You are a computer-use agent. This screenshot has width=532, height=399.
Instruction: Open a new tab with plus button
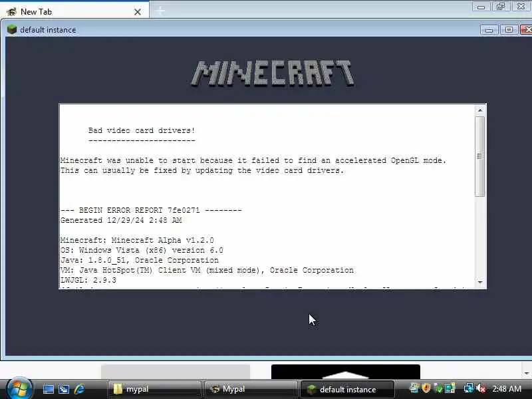click(x=160, y=11)
